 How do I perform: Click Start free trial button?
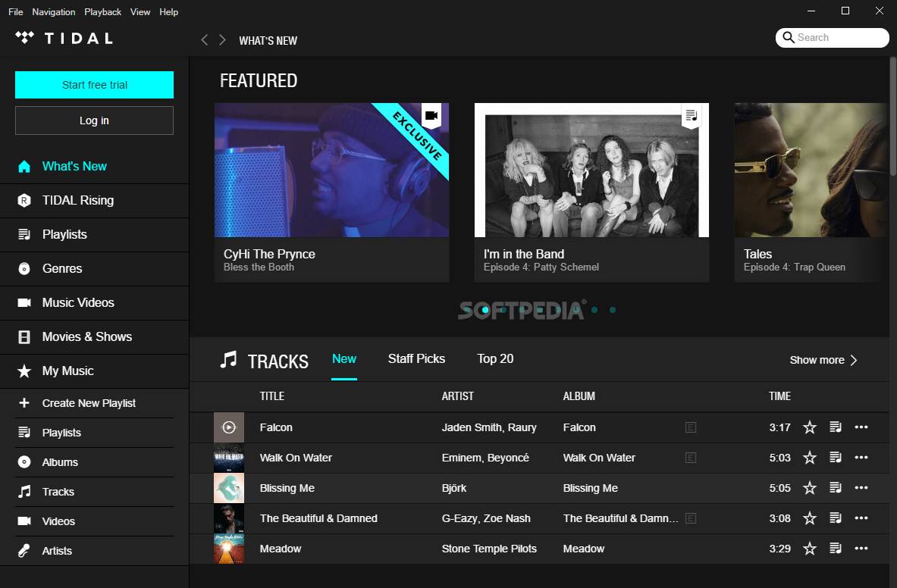[94, 85]
